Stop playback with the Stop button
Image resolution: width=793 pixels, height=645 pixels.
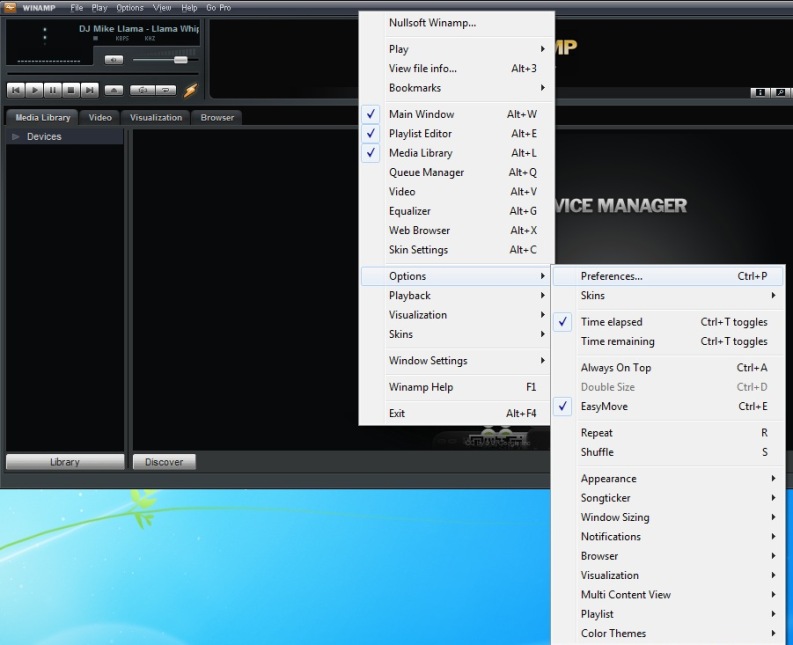click(x=71, y=90)
